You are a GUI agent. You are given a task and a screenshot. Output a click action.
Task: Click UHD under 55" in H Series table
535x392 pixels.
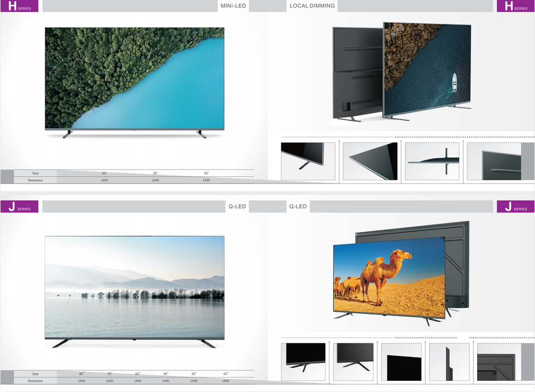(x=155, y=180)
